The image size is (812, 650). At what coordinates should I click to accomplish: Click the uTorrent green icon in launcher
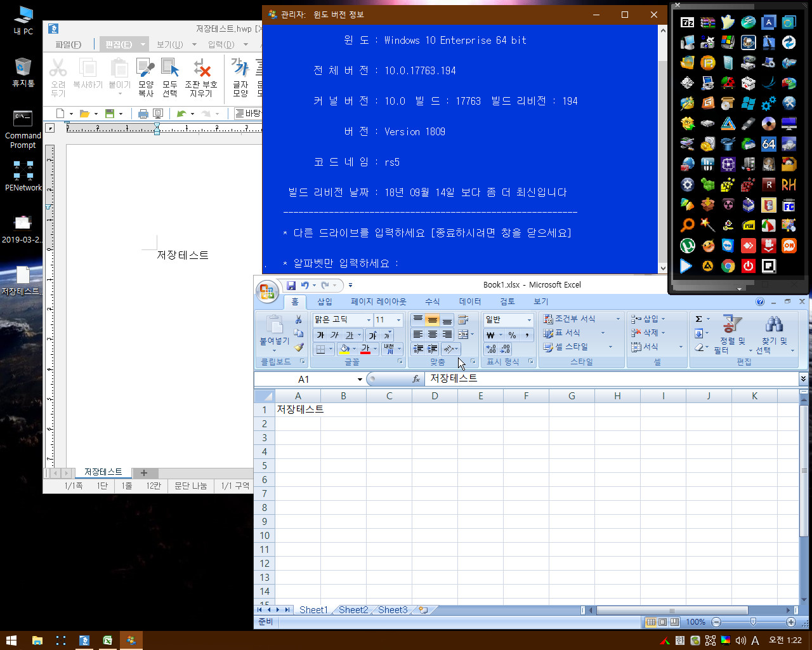pyautogui.click(x=688, y=246)
